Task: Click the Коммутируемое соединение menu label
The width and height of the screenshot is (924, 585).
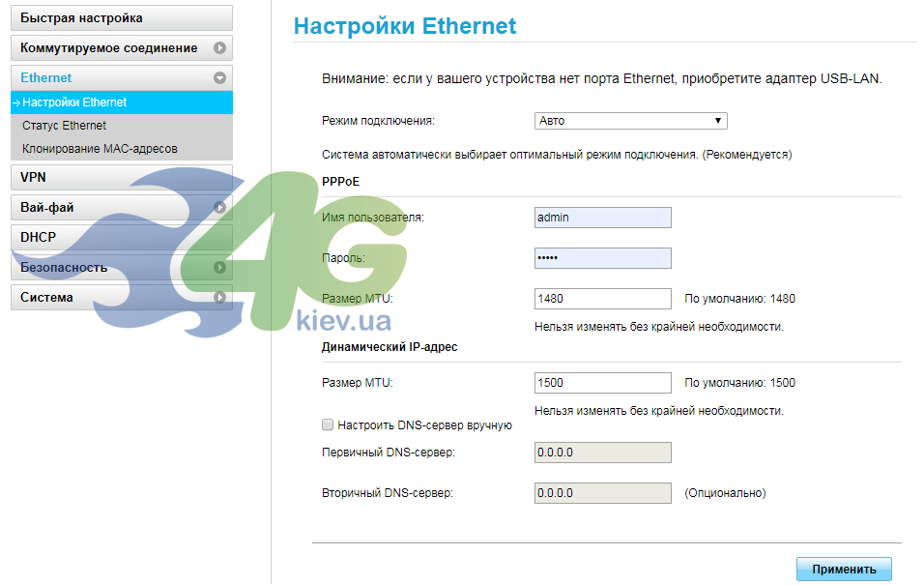Action: pos(109,47)
